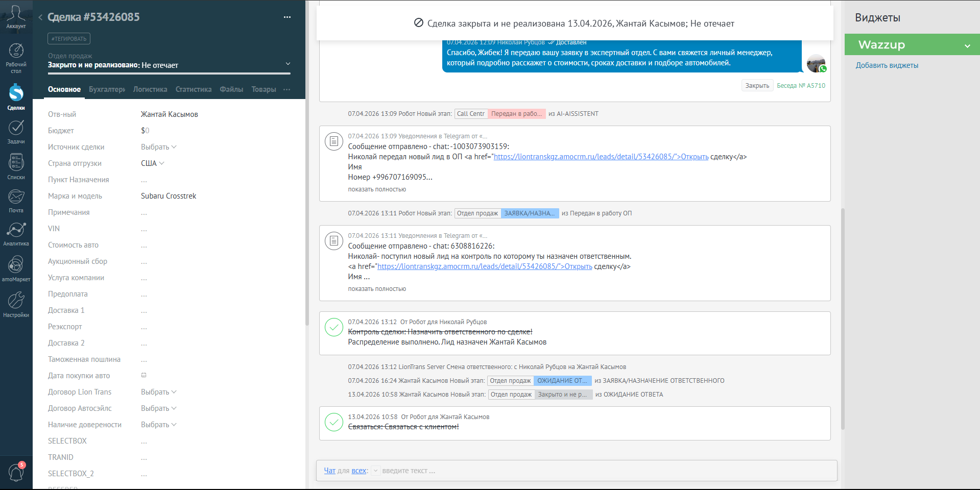Open amocrm lead link in 13:09 message
This screenshot has height=490, width=980.
(601, 157)
